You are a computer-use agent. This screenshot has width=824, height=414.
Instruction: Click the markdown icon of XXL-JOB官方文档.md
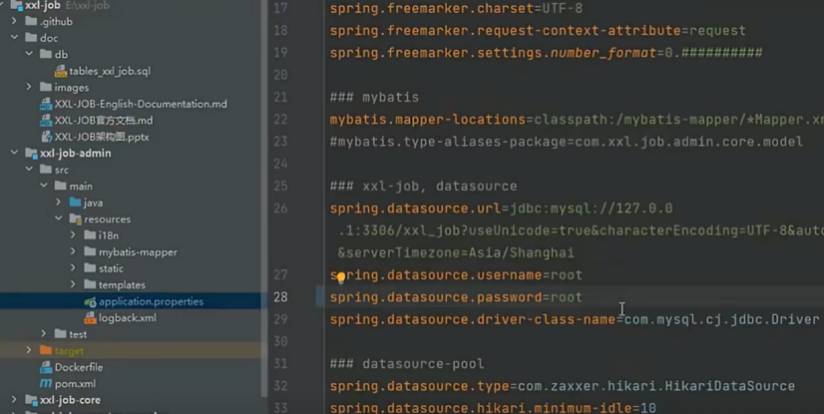tap(46, 120)
